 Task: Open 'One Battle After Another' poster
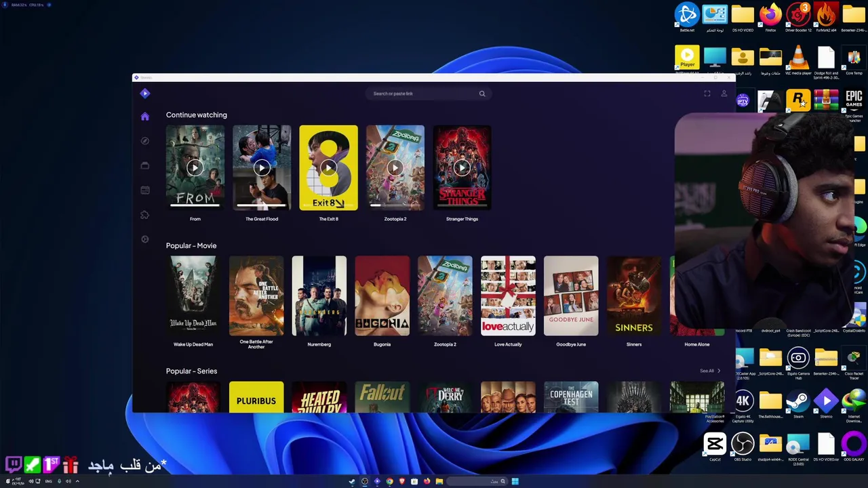coord(256,296)
